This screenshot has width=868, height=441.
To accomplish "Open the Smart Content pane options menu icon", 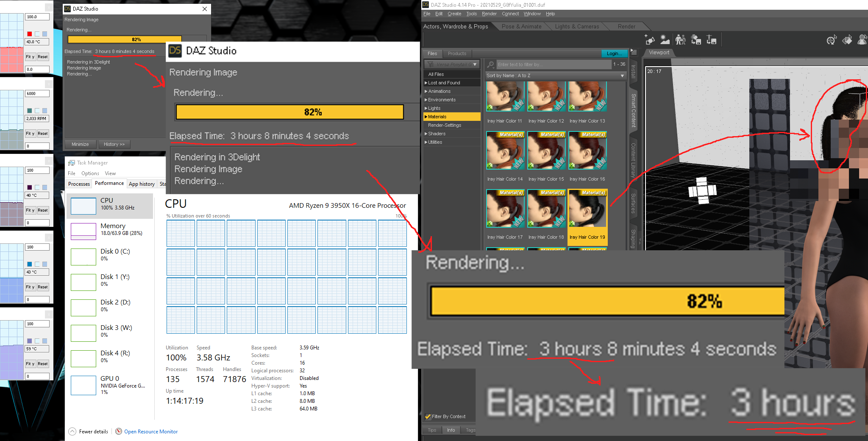I will point(634,52).
